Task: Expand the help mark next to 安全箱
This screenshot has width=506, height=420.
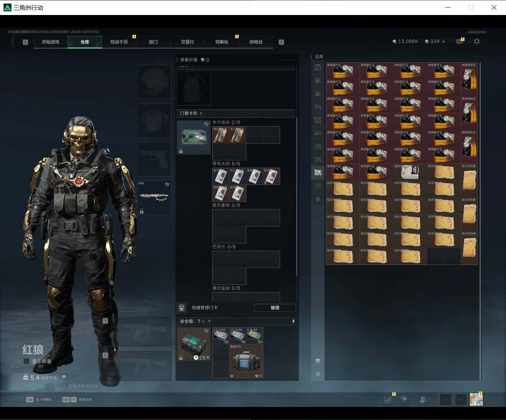Action: point(209,322)
